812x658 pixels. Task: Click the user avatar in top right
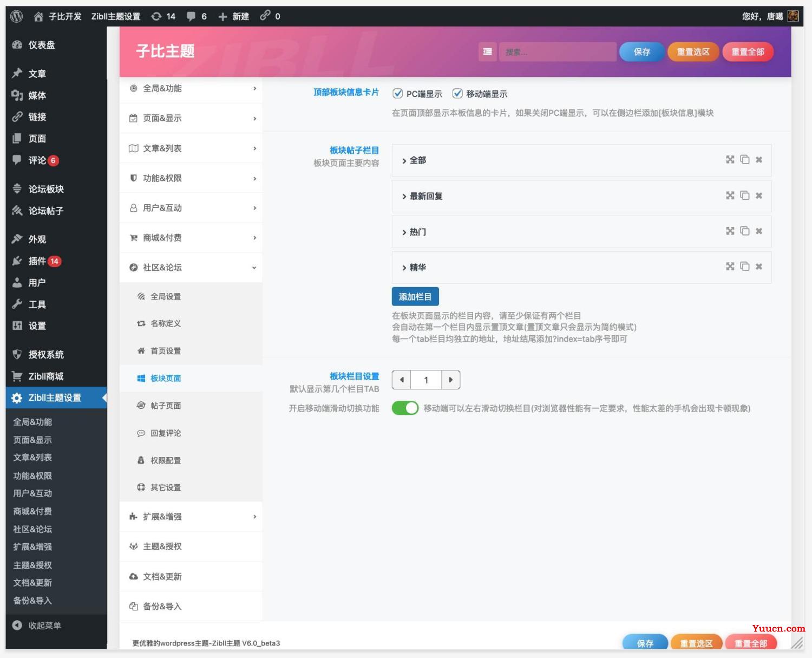tap(793, 16)
